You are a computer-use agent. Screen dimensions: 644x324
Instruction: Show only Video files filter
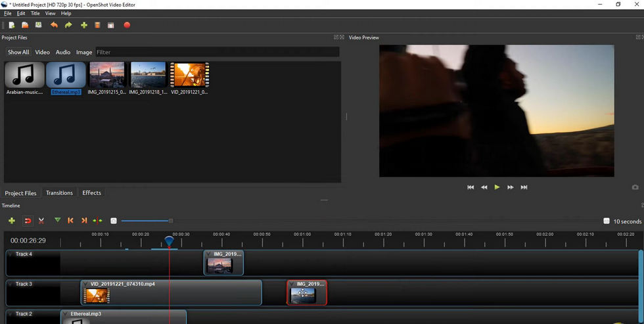(x=42, y=52)
